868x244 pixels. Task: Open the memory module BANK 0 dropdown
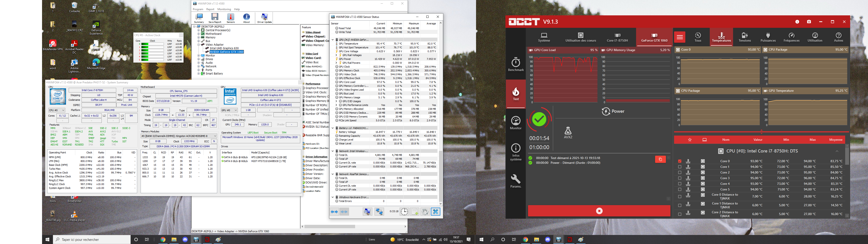coord(179,136)
